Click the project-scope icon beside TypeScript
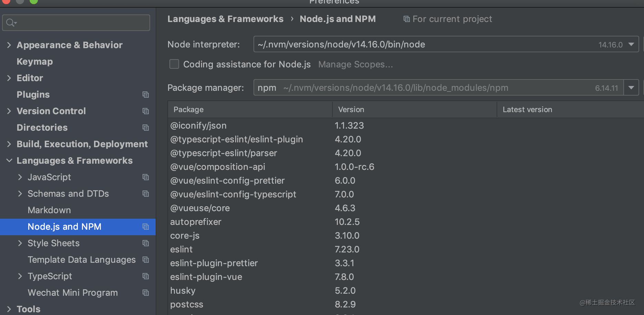The height and width of the screenshot is (315, 644). [x=145, y=276]
